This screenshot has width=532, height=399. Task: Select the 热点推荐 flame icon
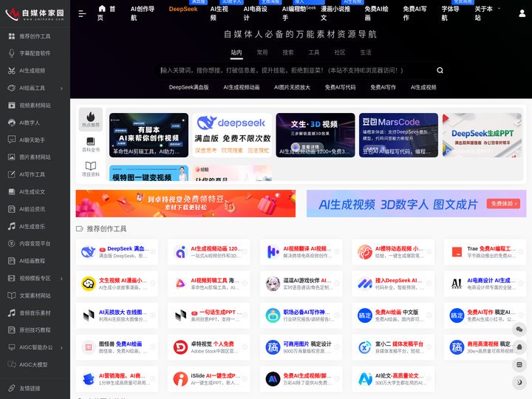[x=91, y=120]
